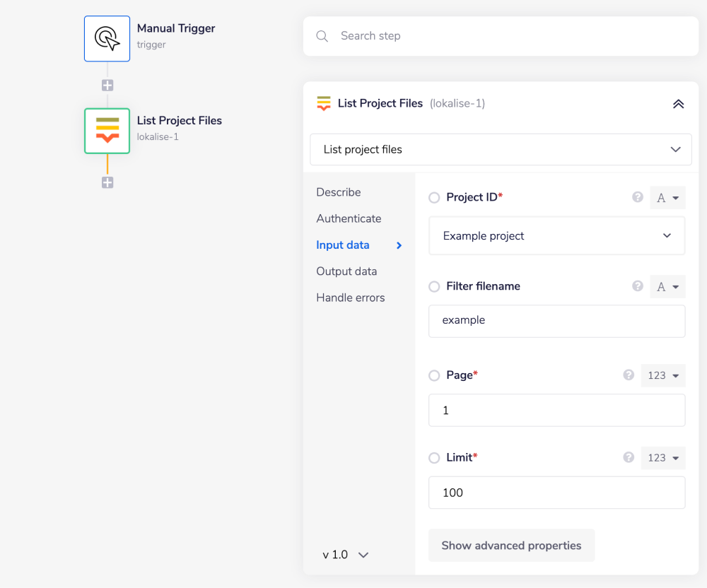Click the help icon for Project ID
The image size is (707, 588).
(638, 197)
